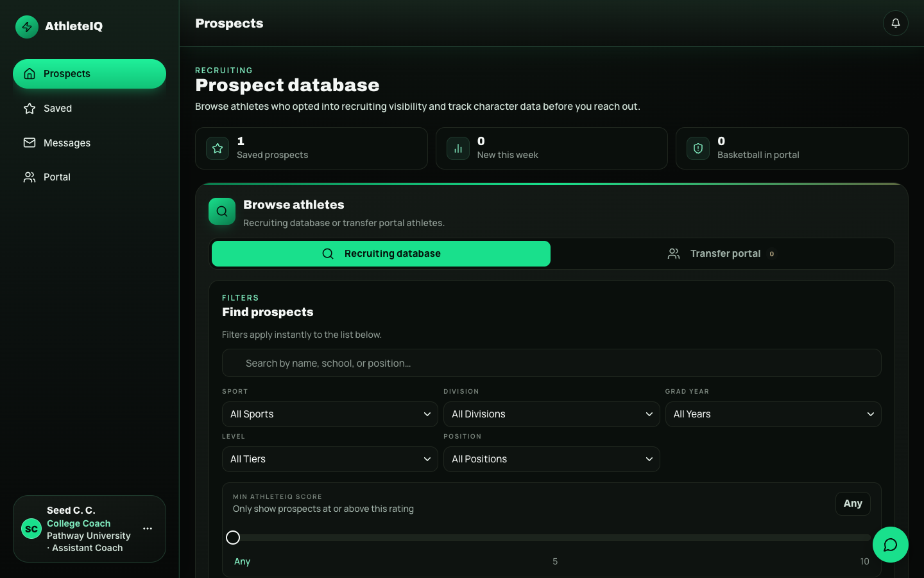Click the College Coach role label
The width and height of the screenshot is (924, 578).
[x=78, y=523]
